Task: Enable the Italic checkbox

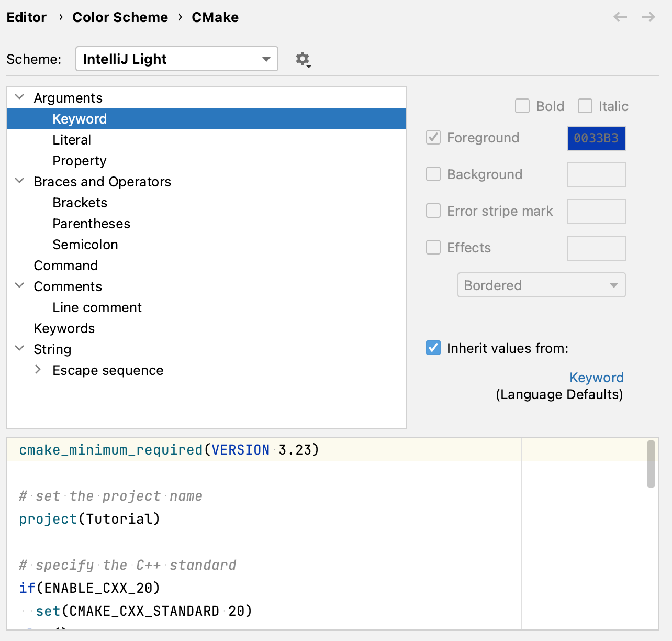Action: pos(585,106)
